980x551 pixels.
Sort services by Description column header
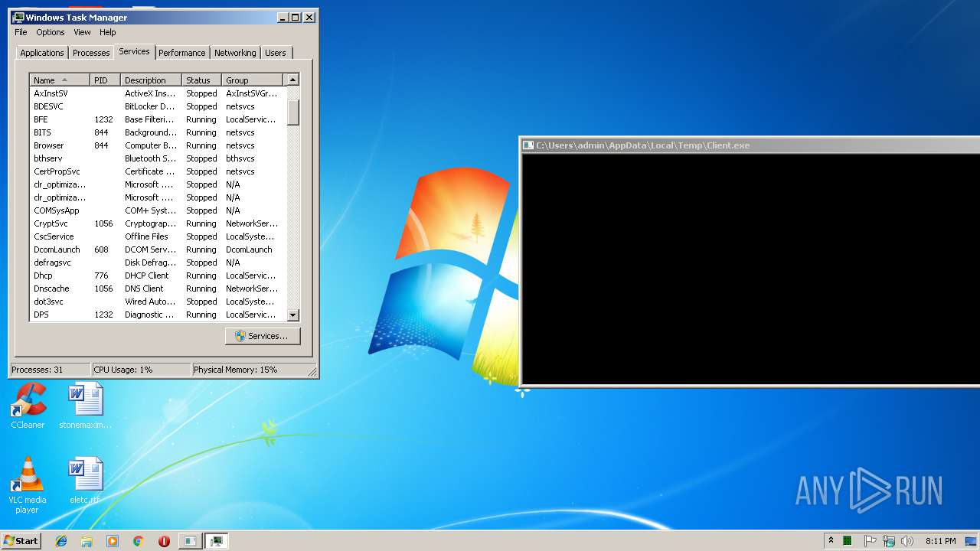pyautogui.click(x=152, y=80)
